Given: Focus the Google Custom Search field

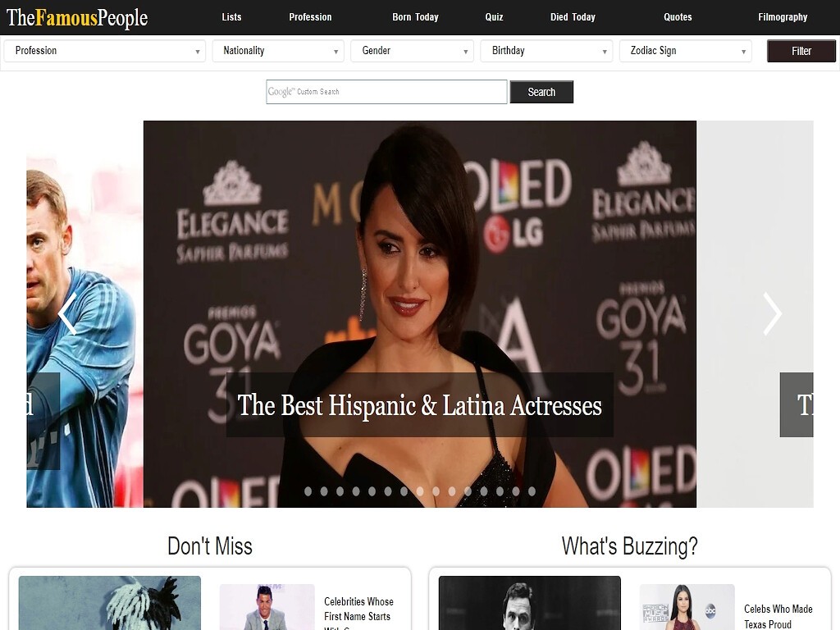Looking at the screenshot, I should coord(386,92).
